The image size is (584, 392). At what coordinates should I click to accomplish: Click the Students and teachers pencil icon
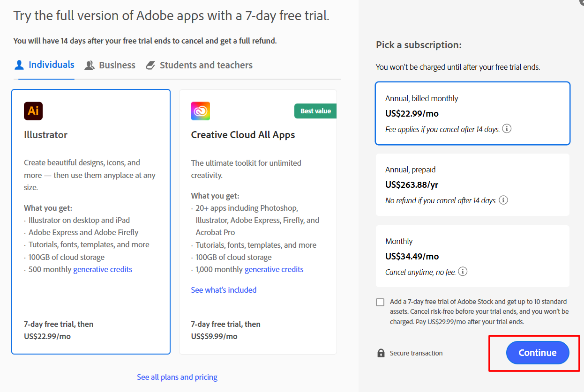pos(150,66)
